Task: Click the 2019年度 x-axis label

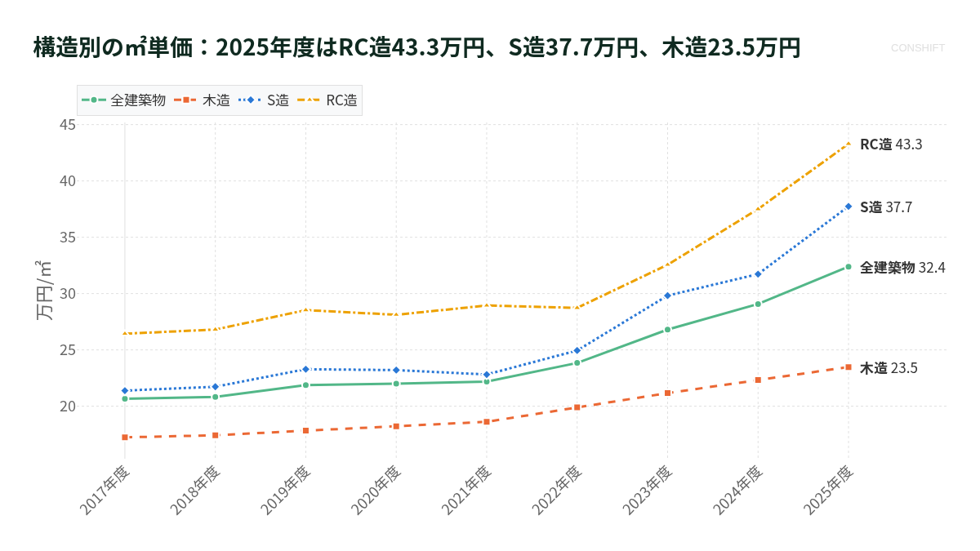Action: [x=286, y=490]
